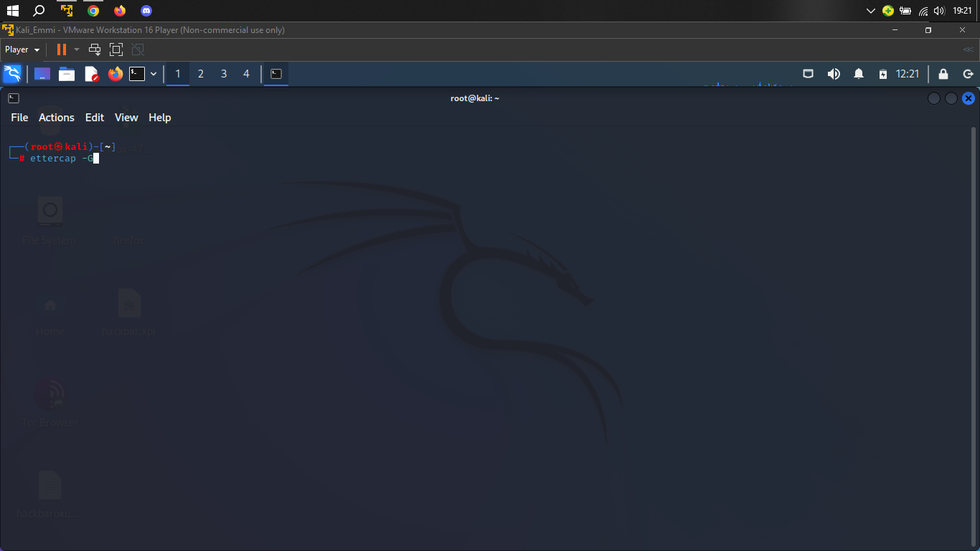Switch to workspace 4
980x551 pixels.
click(x=247, y=74)
